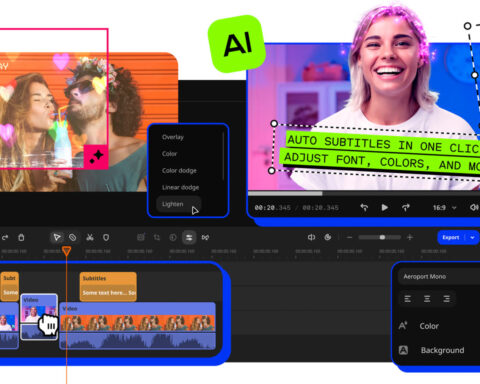Image resolution: width=480 pixels, height=384 pixels.
Task: Select the pointer selection tool
Action: [x=57, y=237]
